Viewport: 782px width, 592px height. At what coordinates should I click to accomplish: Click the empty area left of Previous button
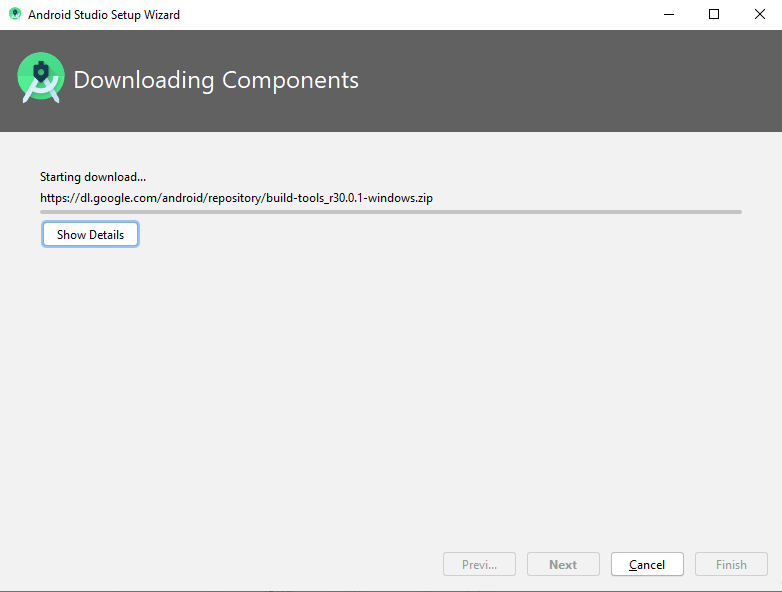click(x=220, y=564)
